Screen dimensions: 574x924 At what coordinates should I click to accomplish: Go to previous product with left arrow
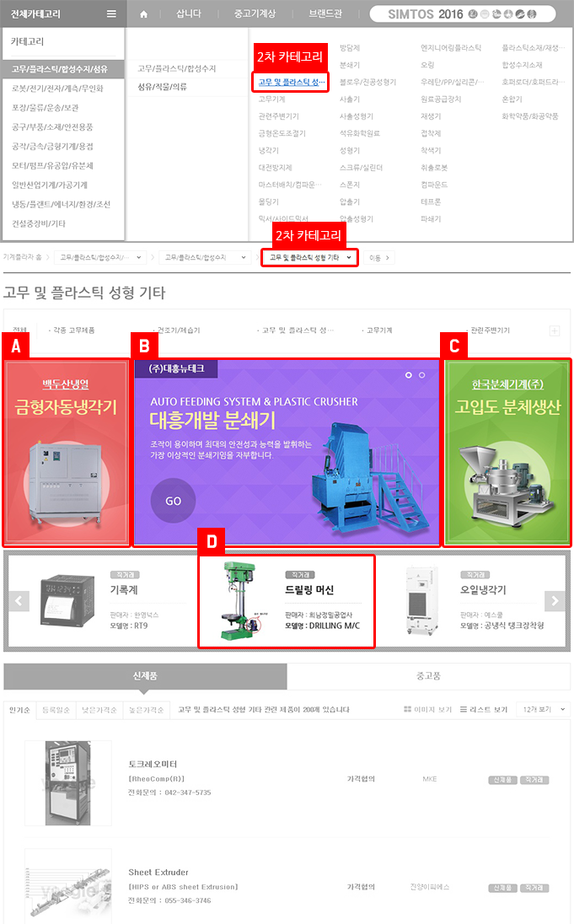pyautogui.click(x=19, y=600)
